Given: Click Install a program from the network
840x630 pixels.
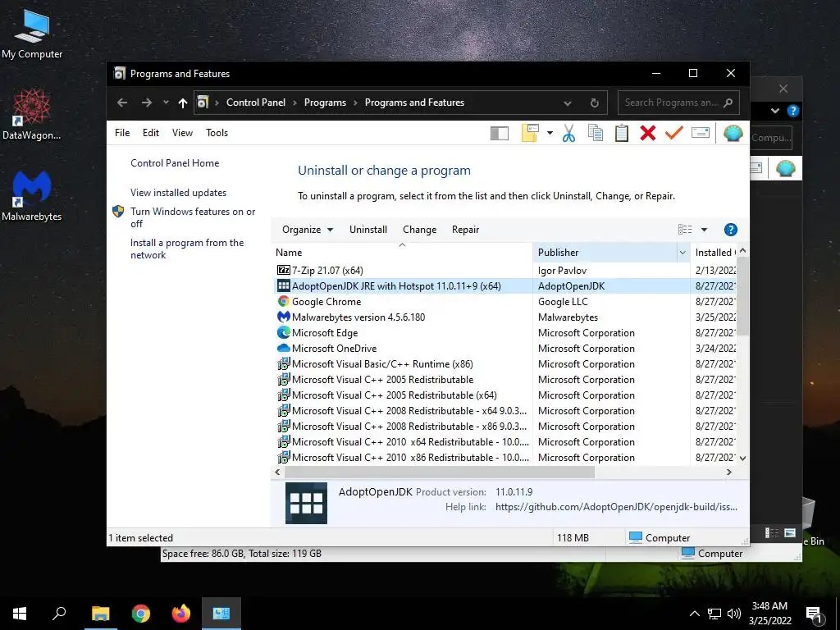Looking at the screenshot, I should pyautogui.click(x=187, y=249).
